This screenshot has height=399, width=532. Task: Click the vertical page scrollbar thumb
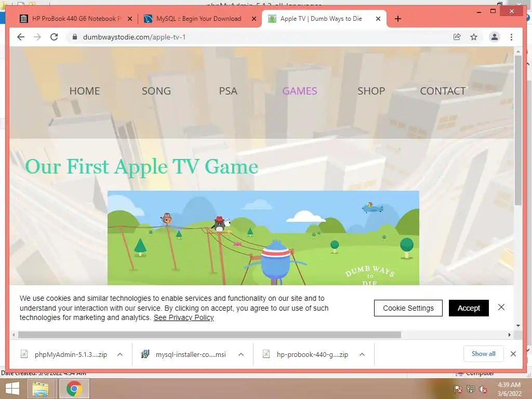coord(518,130)
